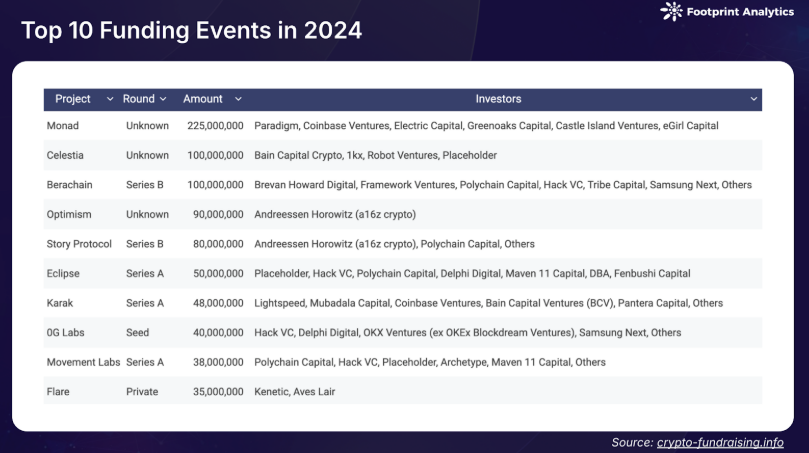This screenshot has height=453, width=809.
Task: Open the Amount column dropdown arrow
Action: pyautogui.click(x=238, y=99)
